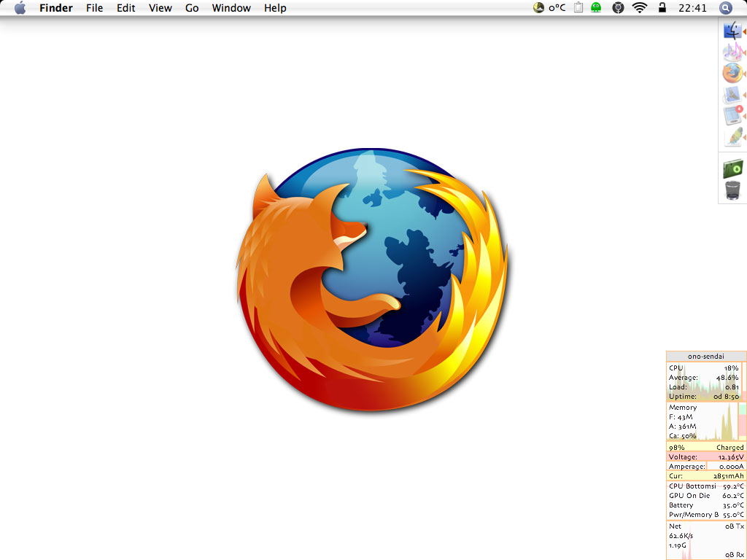Open Spotlight search

pyautogui.click(x=725, y=7)
